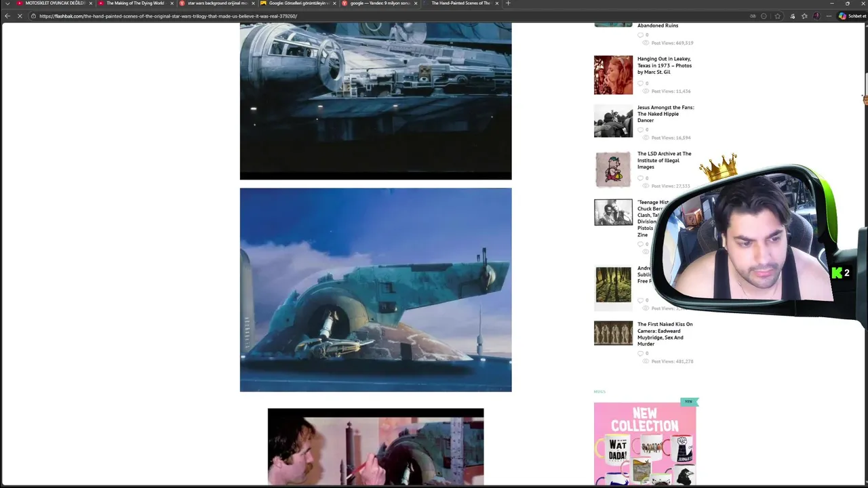Click the Post Views: 27,333 text
868x488 pixels.
(671, 186)
